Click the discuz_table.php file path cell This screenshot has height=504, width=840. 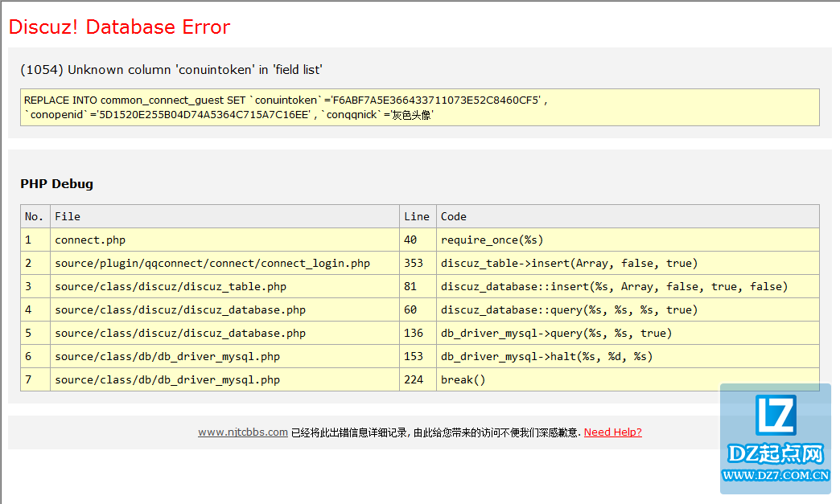pos(225,287)
